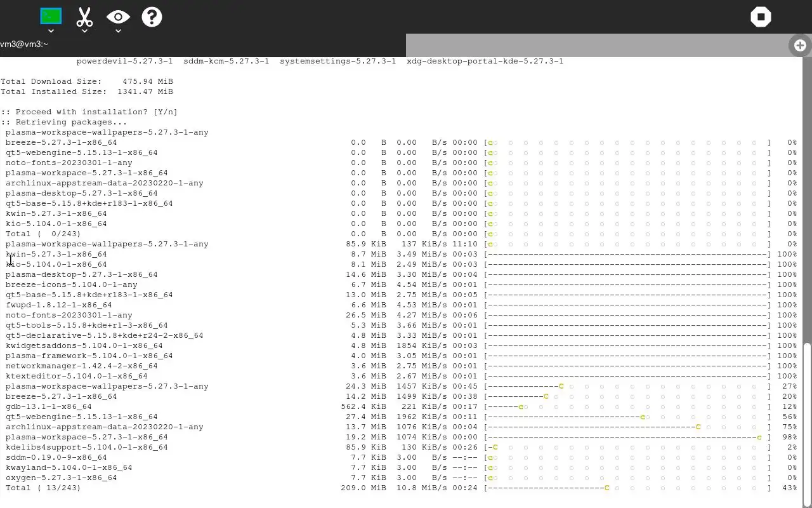Expand the eye view dropdown arrow
This screenshot has width=812, height=508.
(x=118, y=30)
